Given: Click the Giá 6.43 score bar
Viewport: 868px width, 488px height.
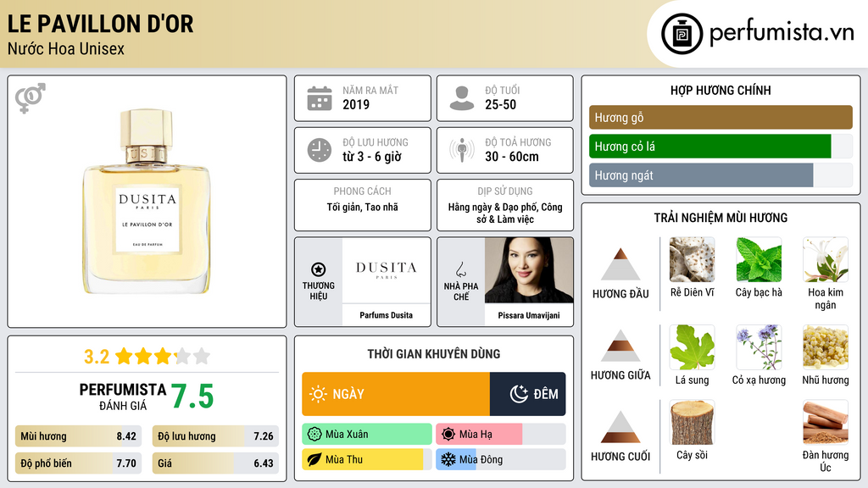Looking at the screenshot, I should click(215, 463).
